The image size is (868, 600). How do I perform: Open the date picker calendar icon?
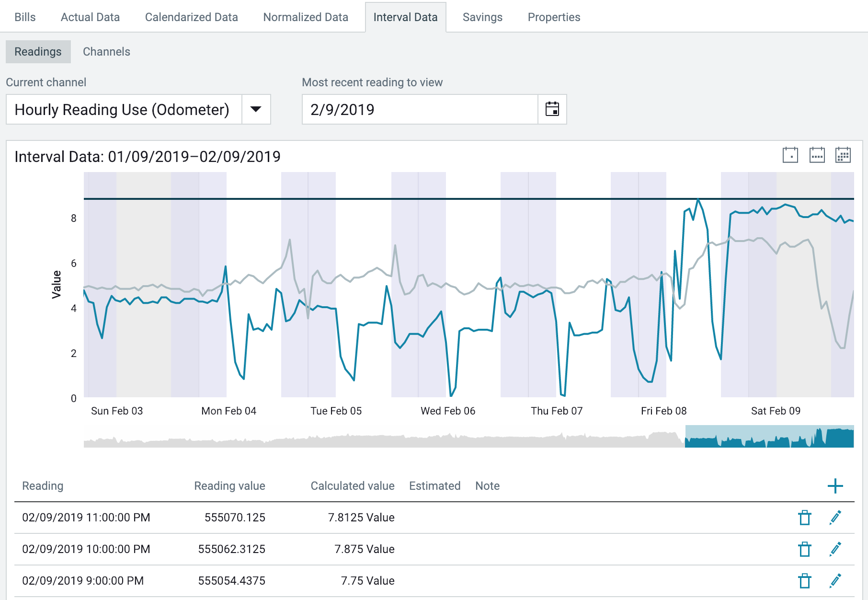pos(552,109)
